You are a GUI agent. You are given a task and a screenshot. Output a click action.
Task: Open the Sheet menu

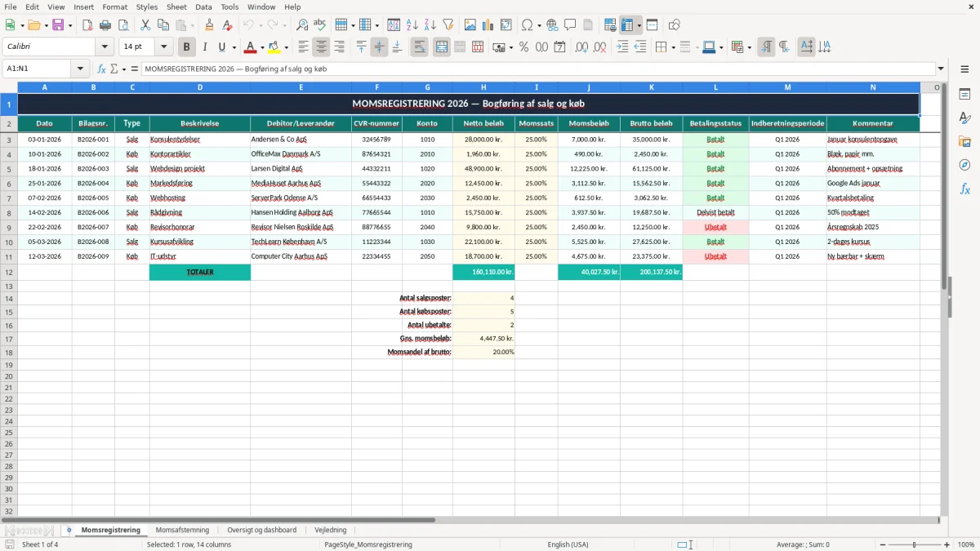tap(176, 7)
